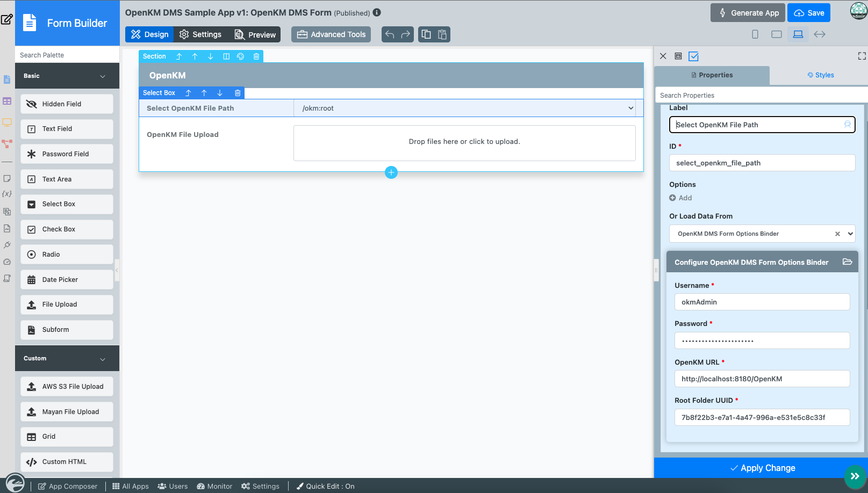The width and height of the screenshot is (868, 493).
Task: Click the OpenKM URL input field
Action: [x=762, y=379]
